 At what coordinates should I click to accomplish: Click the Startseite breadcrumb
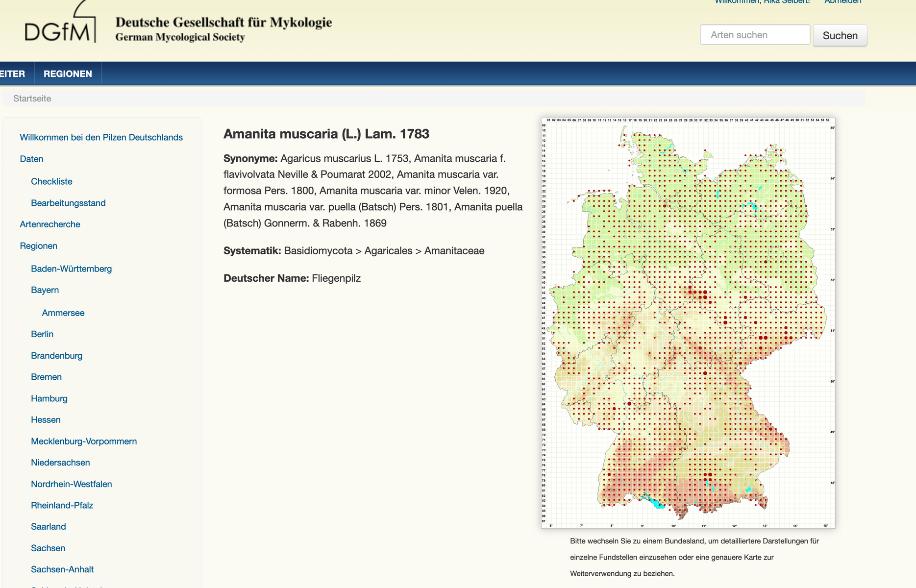pos(32,98)
